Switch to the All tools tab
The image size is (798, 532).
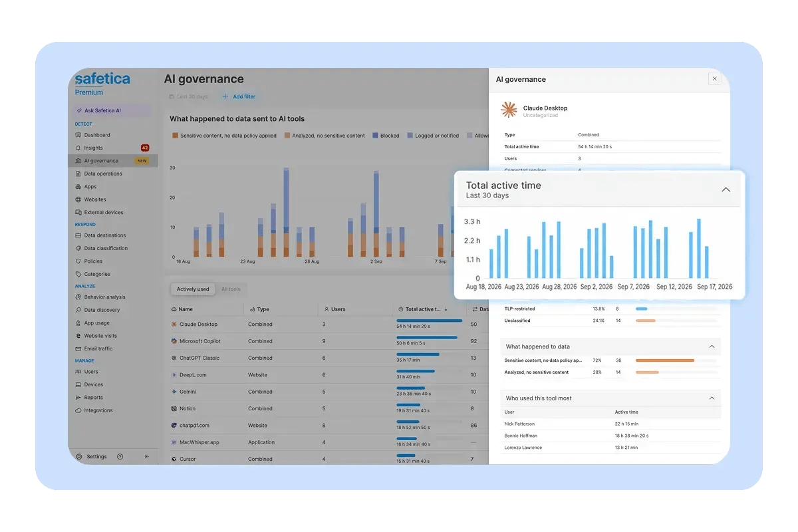tap(231, 289)
